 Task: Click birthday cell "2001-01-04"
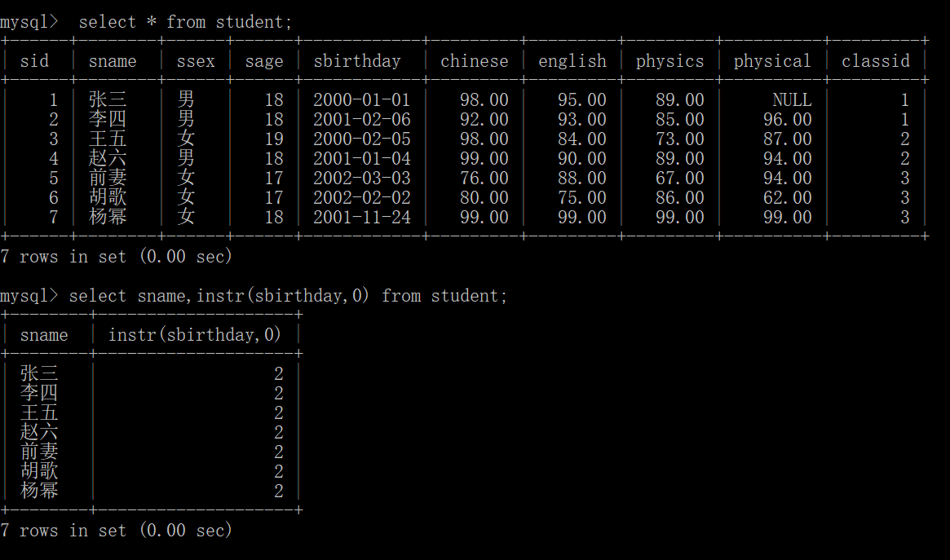click(362, 159)
